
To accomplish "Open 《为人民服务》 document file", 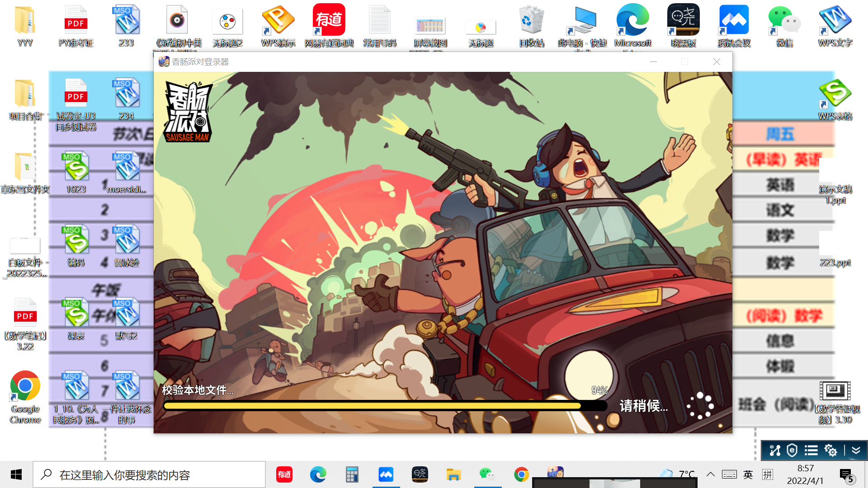I will click(75, 398).
